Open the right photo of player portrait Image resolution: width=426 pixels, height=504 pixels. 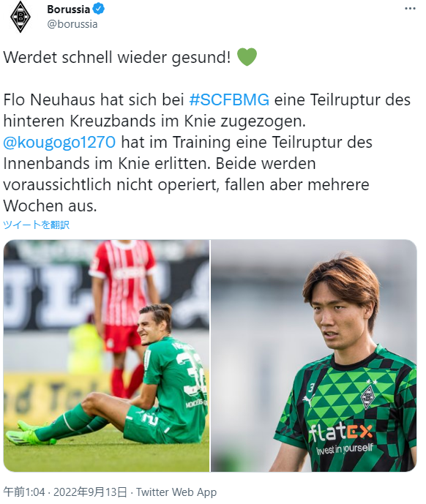[x=314, y=356]
